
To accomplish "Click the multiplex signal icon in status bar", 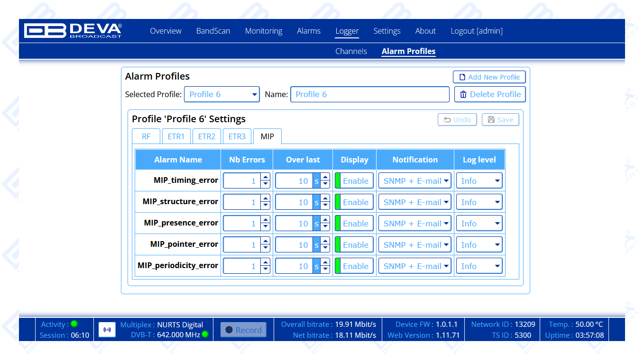I will pyautogui.click(x=107, y=330).
